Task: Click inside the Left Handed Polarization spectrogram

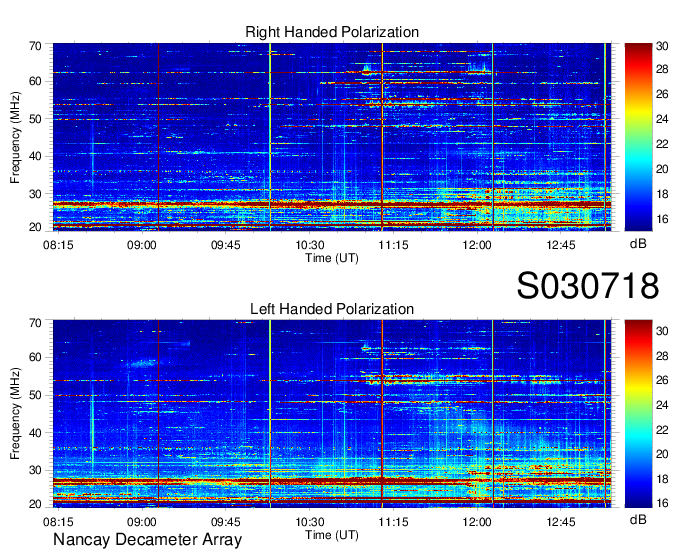Action: pyautogui.click(x=332, y=413)
